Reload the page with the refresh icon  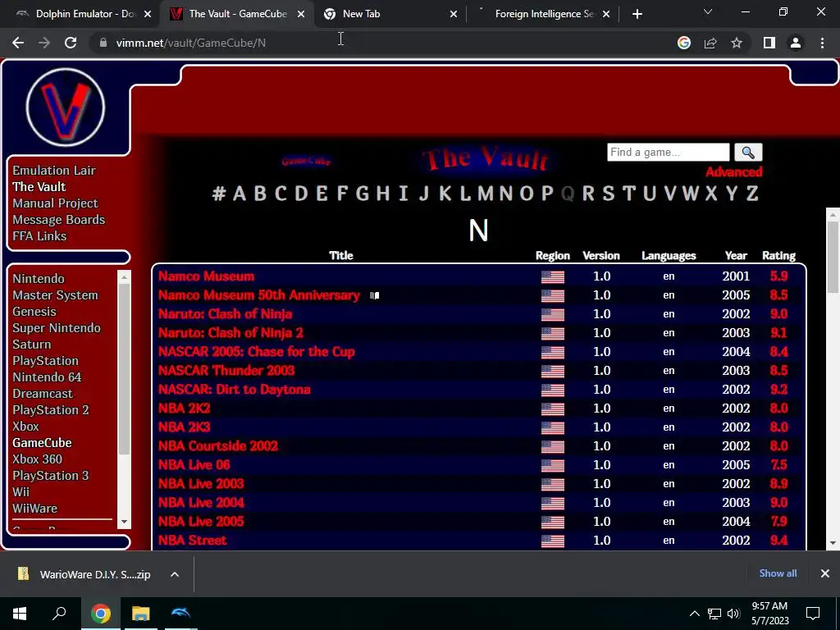[71, 43]
